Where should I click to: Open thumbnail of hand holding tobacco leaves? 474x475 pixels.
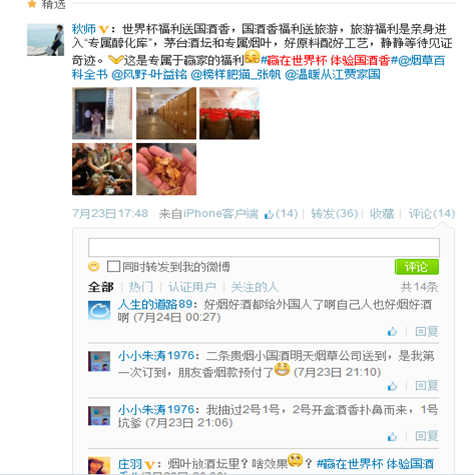(166, 169)
